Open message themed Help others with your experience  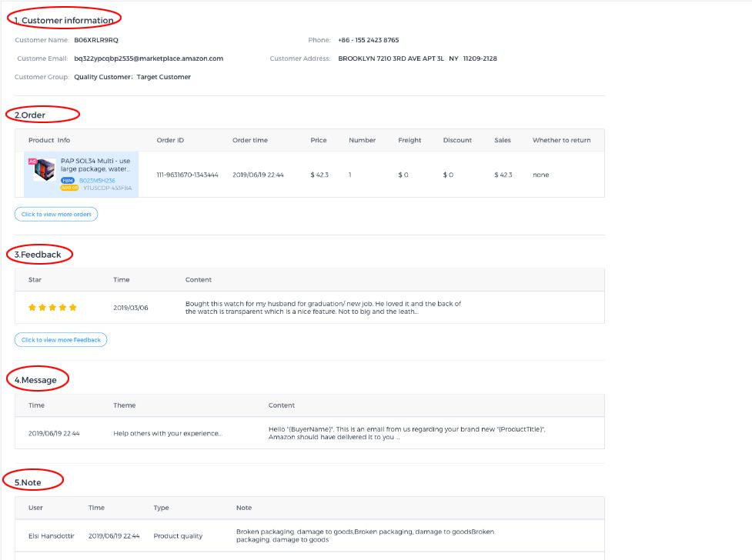(168, 433)
